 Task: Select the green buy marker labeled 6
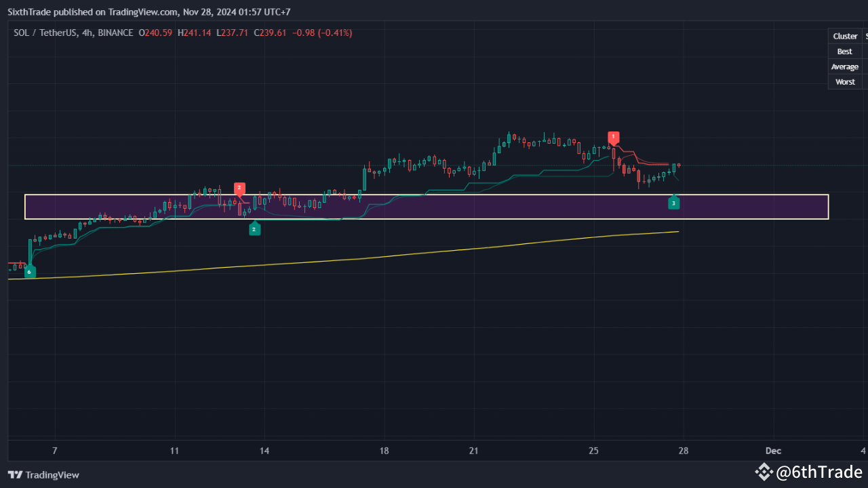[x=29, y=271]
